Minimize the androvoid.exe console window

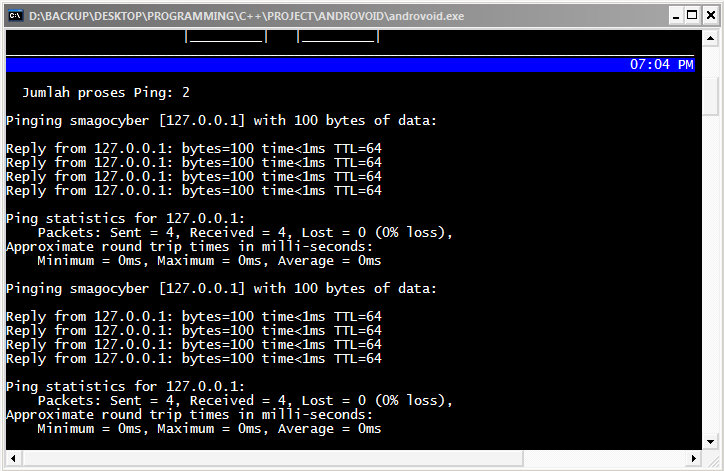click(x=676, y=16)
